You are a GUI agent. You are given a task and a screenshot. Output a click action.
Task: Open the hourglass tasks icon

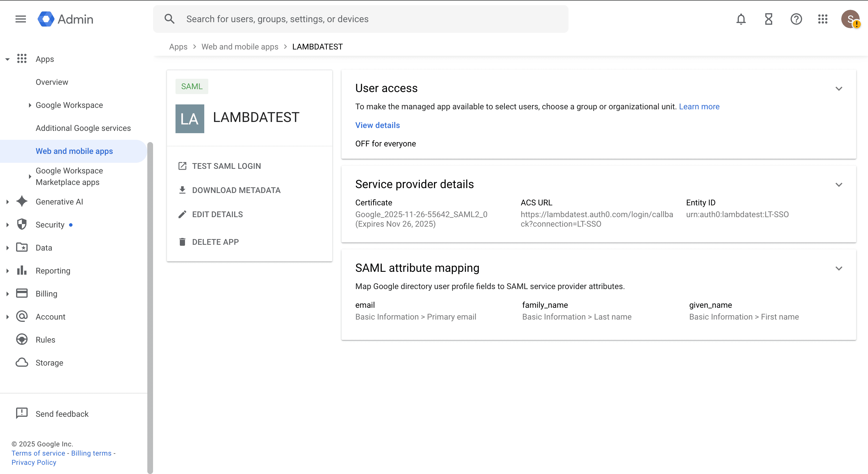point(768,19)
